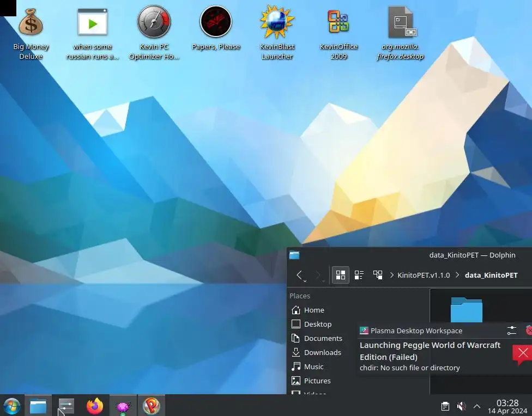Switch to Dolphin file manager in taskbar

click(x=38, y=406)
